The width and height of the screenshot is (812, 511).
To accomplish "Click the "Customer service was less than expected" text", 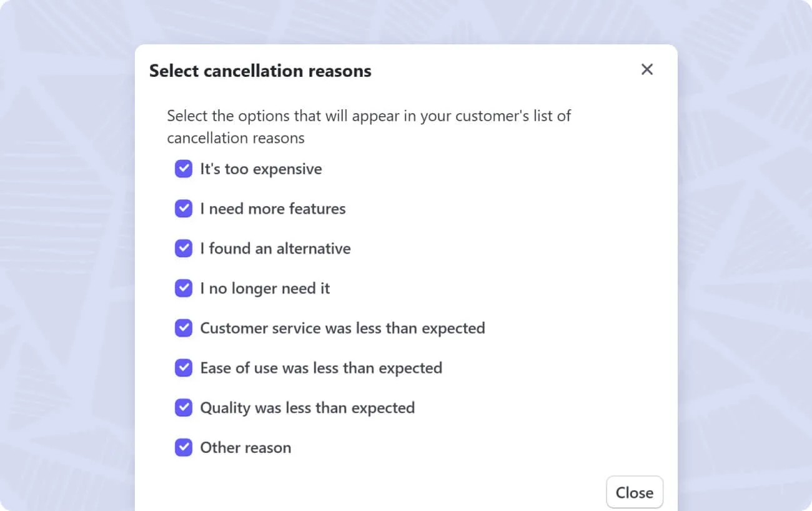I will coord(342,328).
